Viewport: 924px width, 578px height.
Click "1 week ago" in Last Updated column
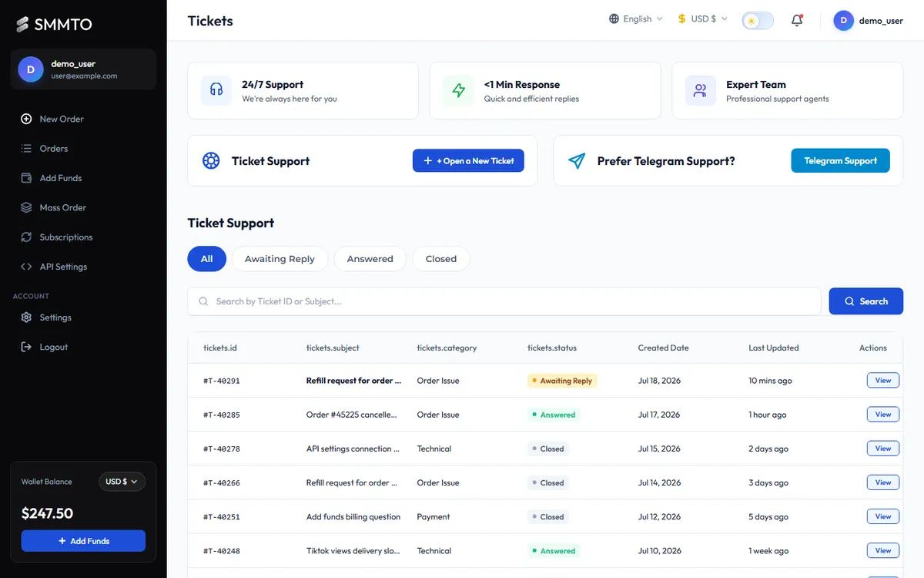(768, 551)
